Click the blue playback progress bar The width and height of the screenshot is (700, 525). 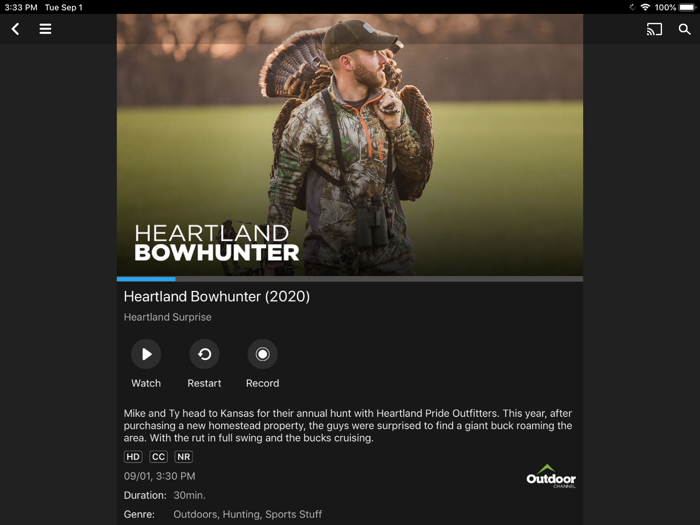pyautogui.click(x=146, y=279)
